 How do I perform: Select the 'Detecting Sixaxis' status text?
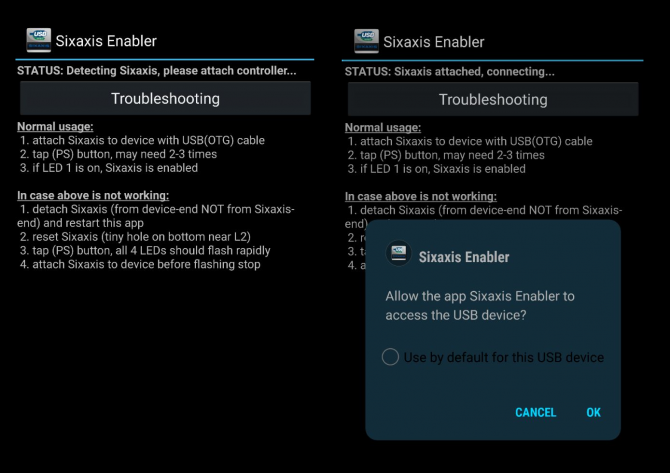[156, 71]
